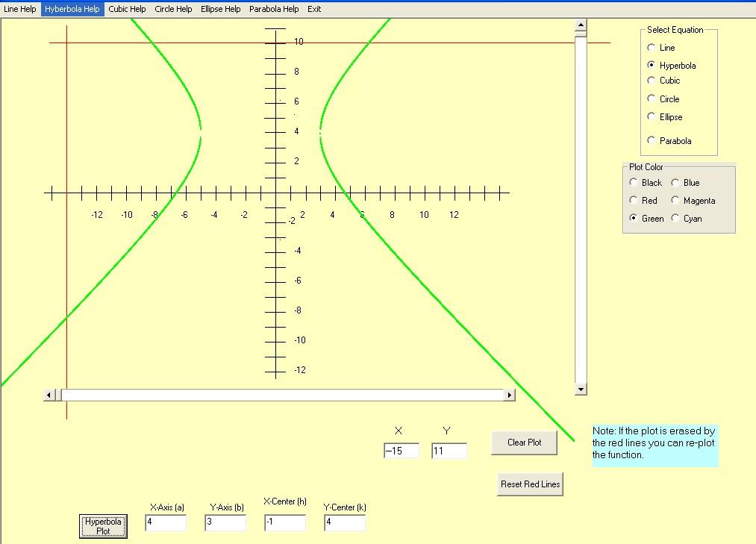Viewport: 756px width, 544px height.
Task: Click the horizontal scrollbar left arrow
Action: pos(49,395)
